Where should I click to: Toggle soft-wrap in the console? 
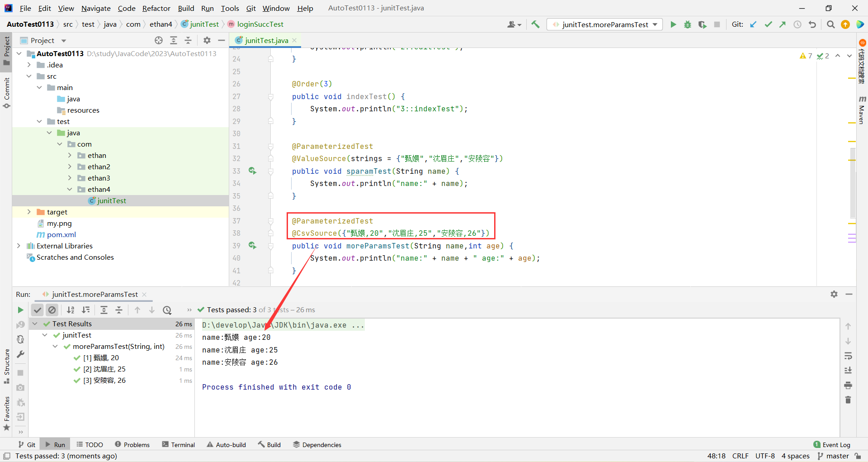(848, 356)
